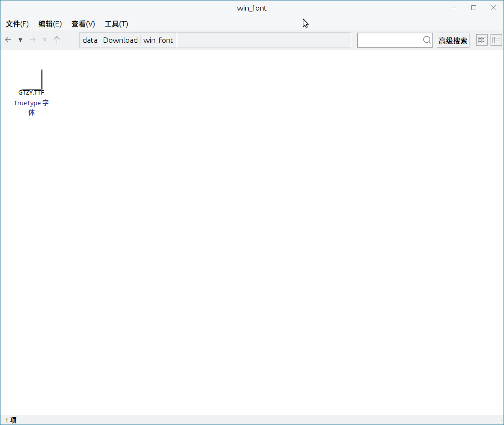Image resolution: width=504 pixels, height=425 pixels.
Task: Open the 文件(F) menu
Action: [x=17, y=24]
